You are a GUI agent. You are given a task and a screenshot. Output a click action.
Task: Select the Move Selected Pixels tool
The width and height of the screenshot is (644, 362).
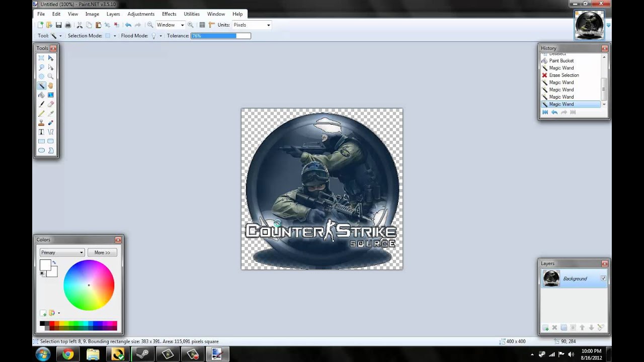click(50, 58)
